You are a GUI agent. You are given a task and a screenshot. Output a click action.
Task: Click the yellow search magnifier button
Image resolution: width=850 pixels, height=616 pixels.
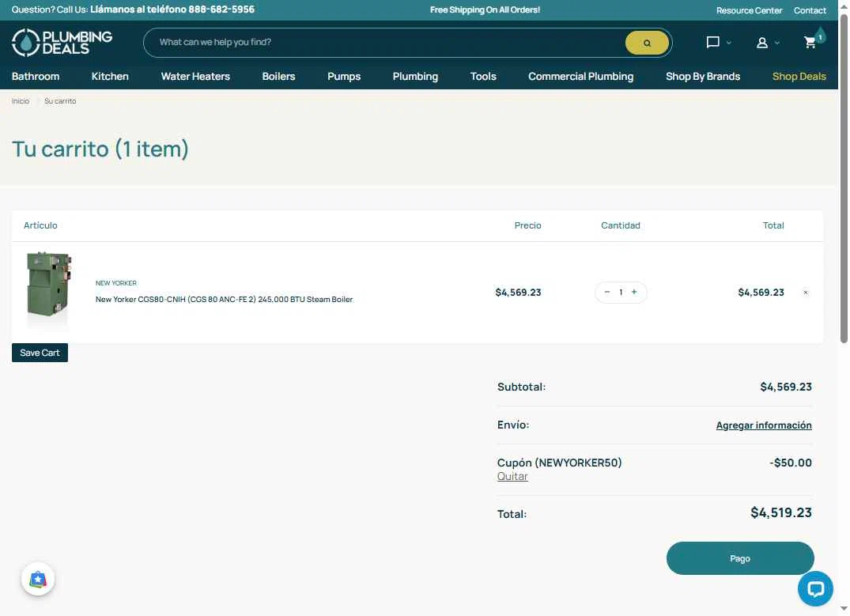pyautogui.click(x=647, y=43)
